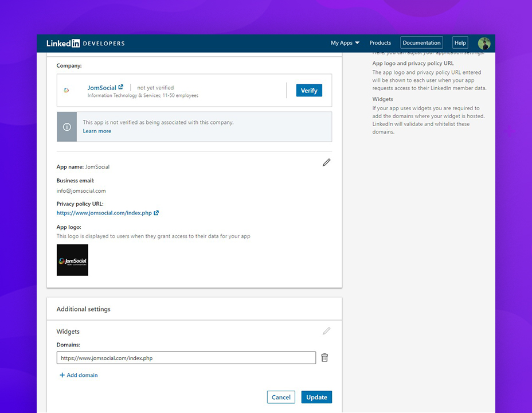Click the JomSocial app logo thumbnail
The width and height of the screenshot is (532, 413).
(x=72, y=260)
